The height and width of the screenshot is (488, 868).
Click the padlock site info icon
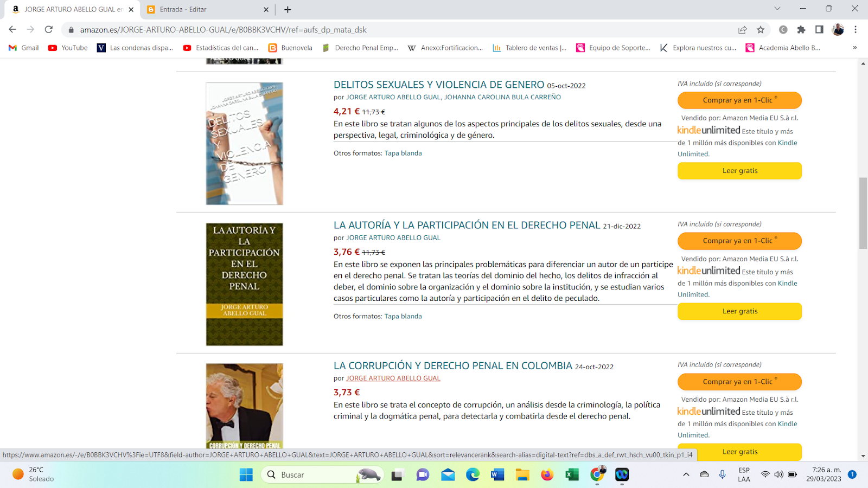pos(71,30)
